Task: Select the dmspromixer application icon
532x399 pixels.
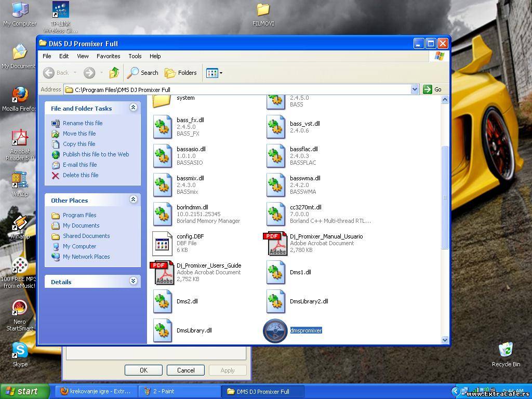Action: (x=275, y=331)
